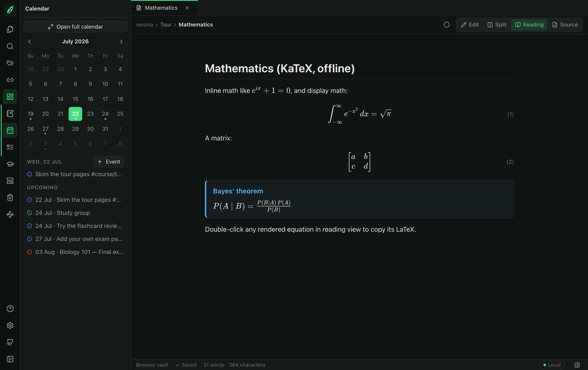Open the task checklist icon in sidebar
The width and height of the screenshot is (588, 370).
[x=10, y=147]
